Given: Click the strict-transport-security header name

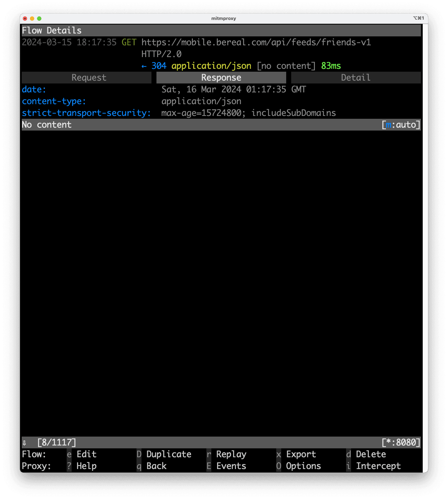Looking at the screenshot, I should (x=86, y=113).
